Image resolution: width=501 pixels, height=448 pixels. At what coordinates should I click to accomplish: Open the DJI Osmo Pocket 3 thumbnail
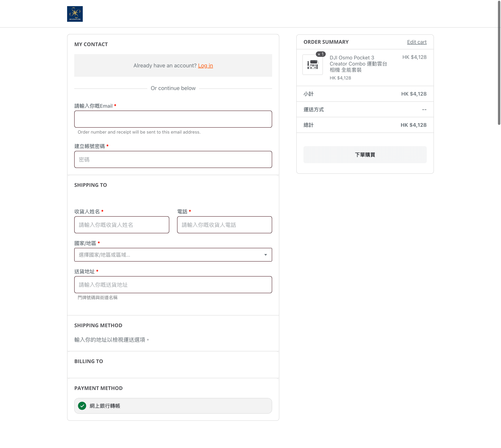click(312, 65)
